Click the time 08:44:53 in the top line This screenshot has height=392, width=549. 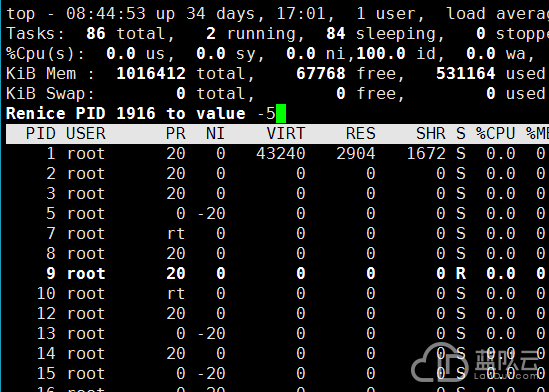tap(106, 14)
